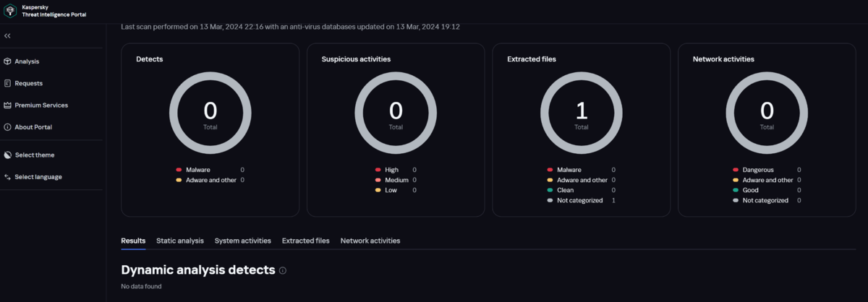868x302 pixels.
Task: Click the Medium severity dot
Action: (x=378, y=180)
